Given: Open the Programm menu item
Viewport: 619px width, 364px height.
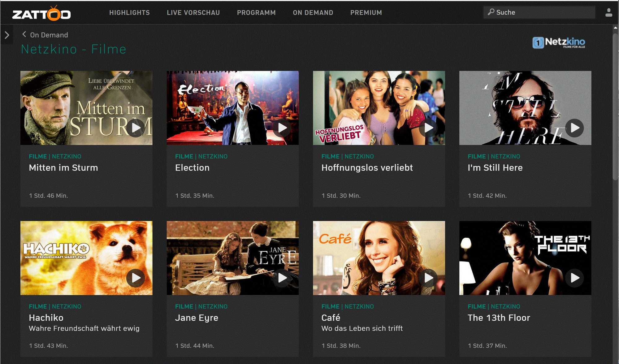Looking at the screenshot, I should [256, 13].
